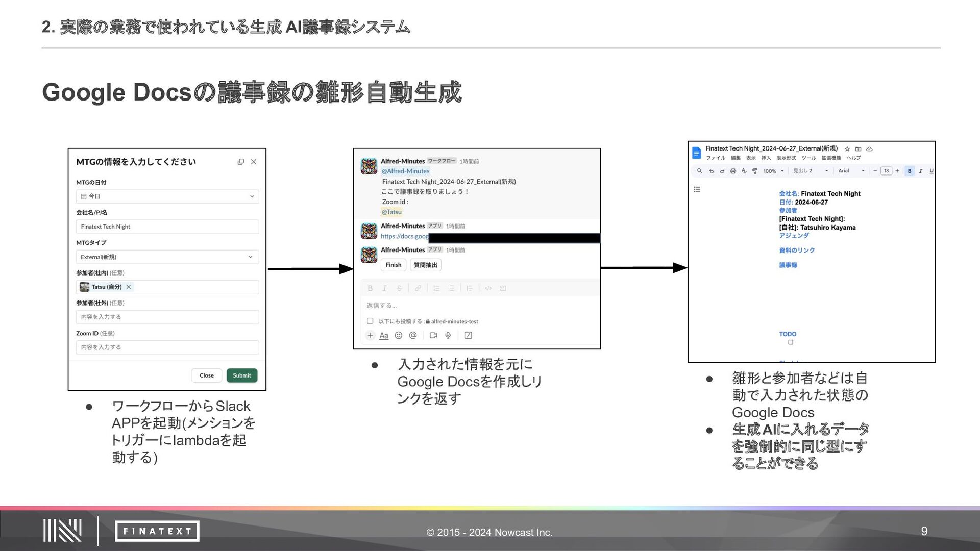Star the Finatext Tech Night document

point(847,149)
